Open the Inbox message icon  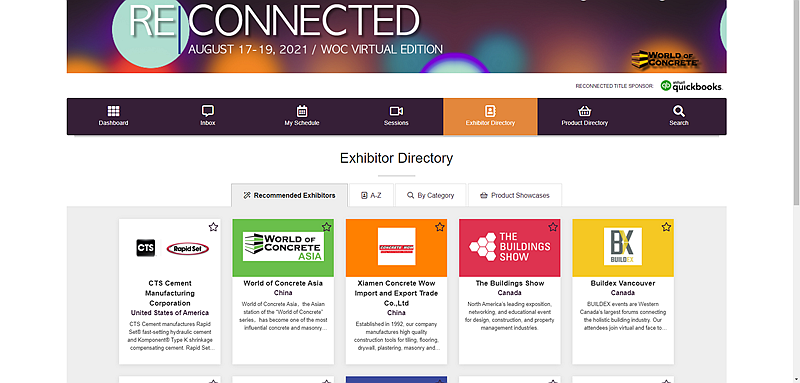pos(208,111)
